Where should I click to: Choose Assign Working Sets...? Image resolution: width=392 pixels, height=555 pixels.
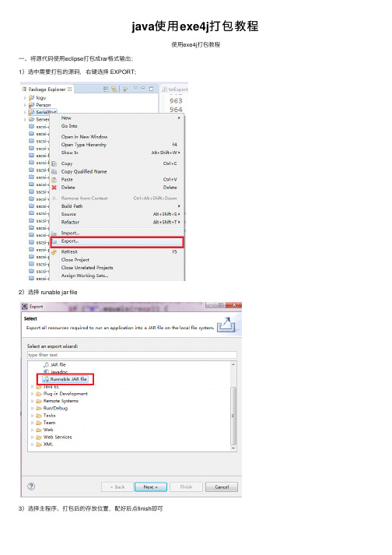click(117, 276)
